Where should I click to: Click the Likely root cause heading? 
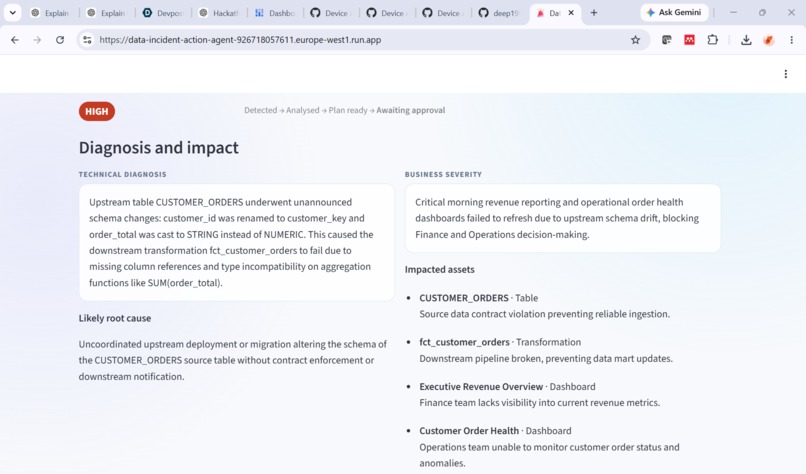pyautogui.click(x=115, y=318)
